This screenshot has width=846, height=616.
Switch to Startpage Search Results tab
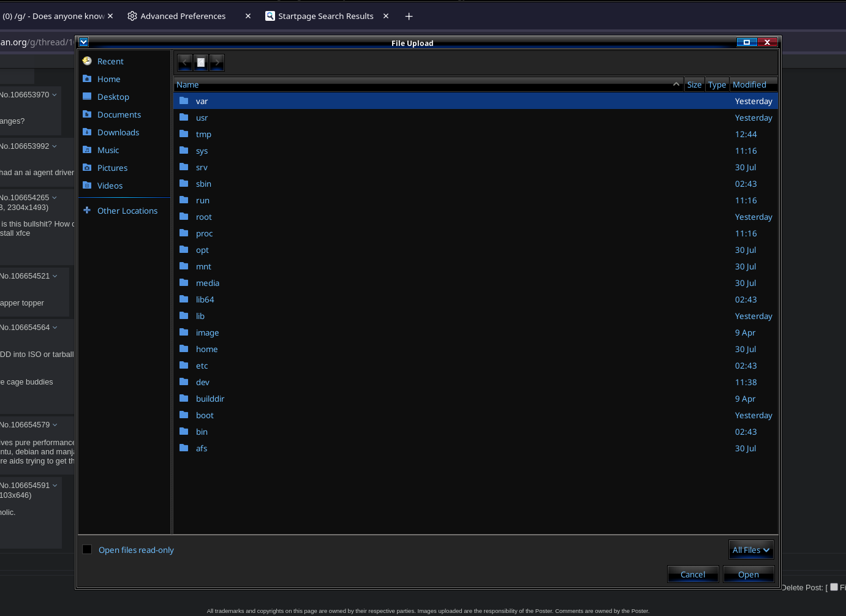pos(325,16)
